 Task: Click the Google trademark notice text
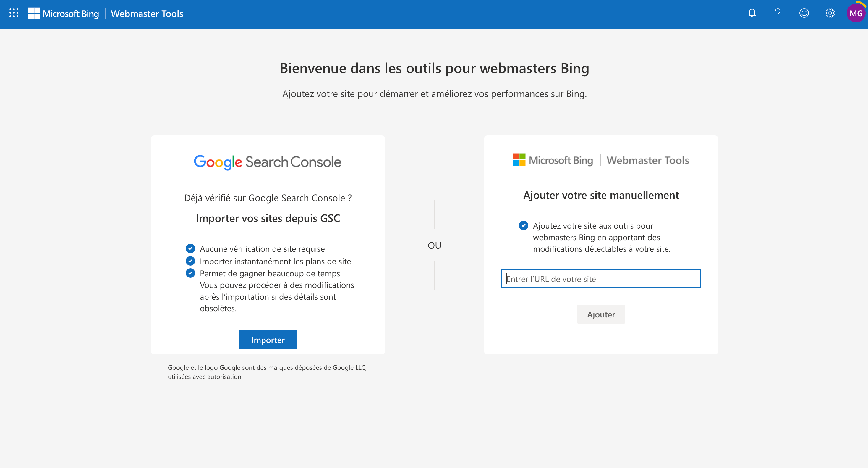(267, 372)
